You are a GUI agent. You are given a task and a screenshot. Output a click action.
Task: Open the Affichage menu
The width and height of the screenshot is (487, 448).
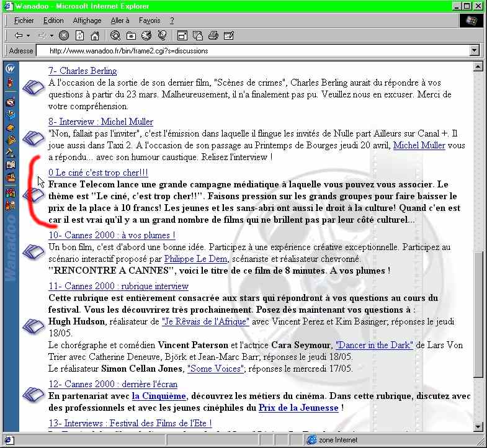pos(87,20)
